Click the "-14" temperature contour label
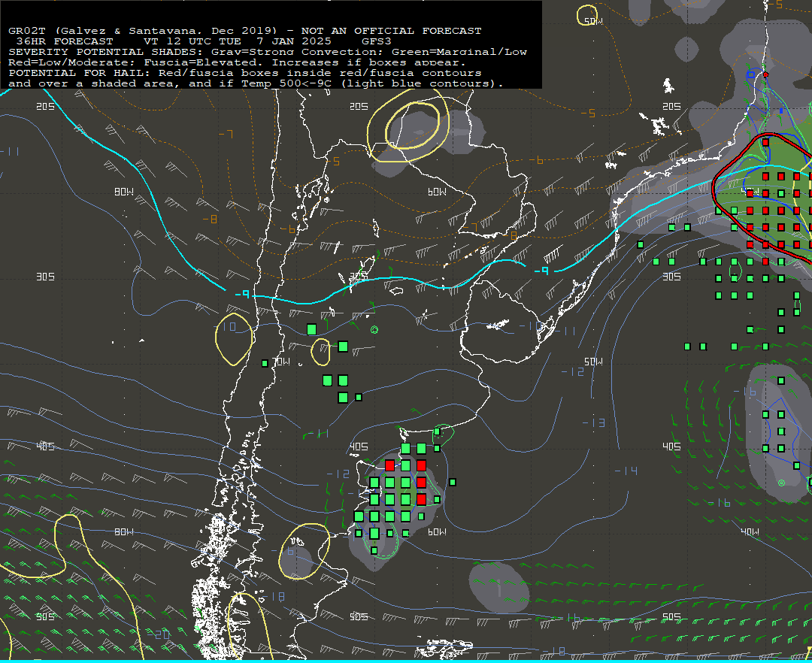812x663 pixels. point(626,471)
